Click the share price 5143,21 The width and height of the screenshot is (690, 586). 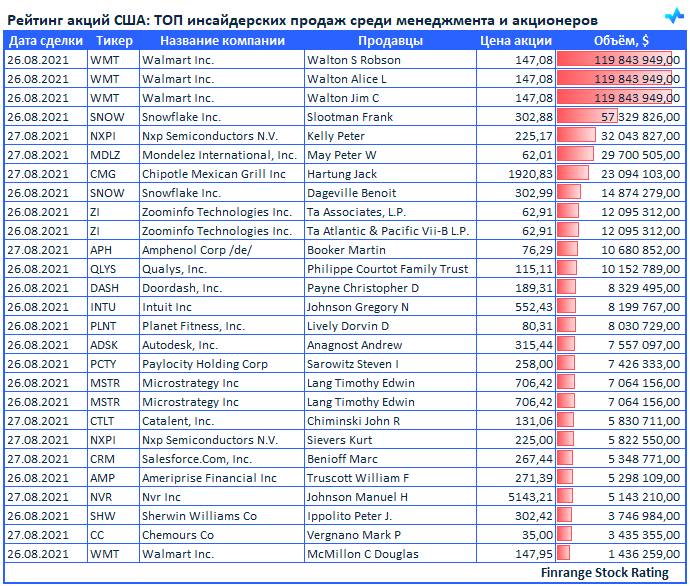(x=530, y=497)
